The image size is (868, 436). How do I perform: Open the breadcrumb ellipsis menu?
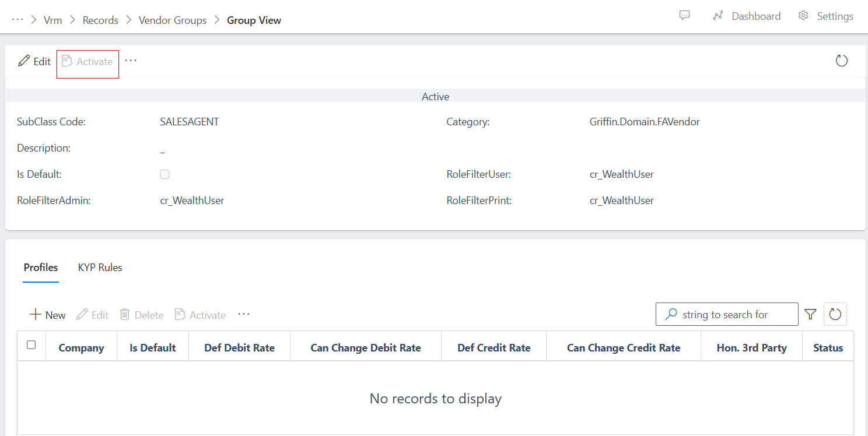click(17, 19)
